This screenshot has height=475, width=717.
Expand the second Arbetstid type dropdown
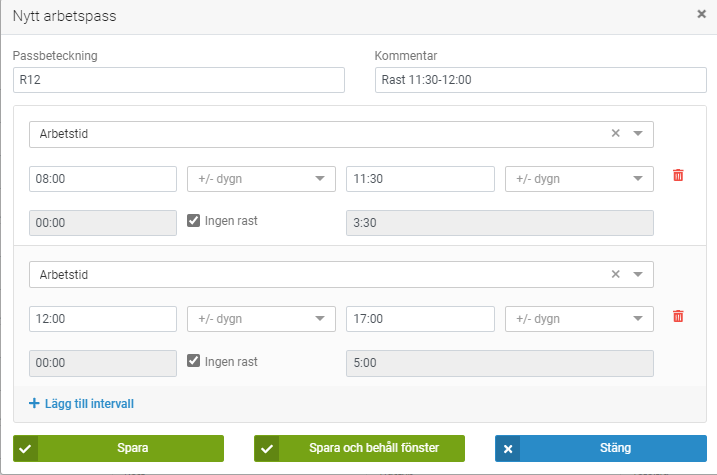638,274
